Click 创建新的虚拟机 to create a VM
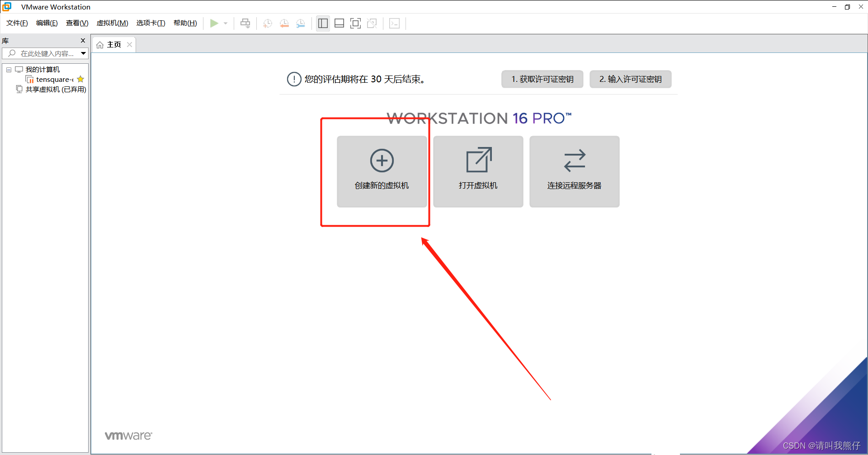 [x=382, y=172]
